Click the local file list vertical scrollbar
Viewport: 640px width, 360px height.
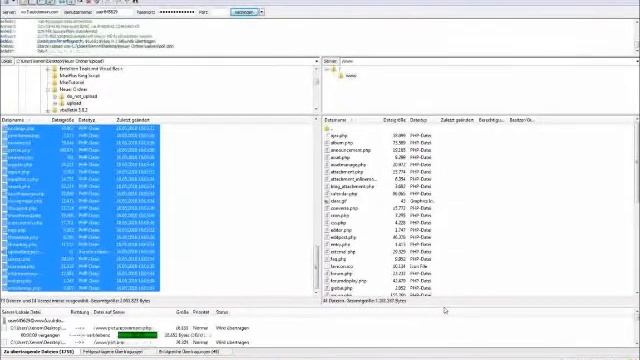pos(316,207)
